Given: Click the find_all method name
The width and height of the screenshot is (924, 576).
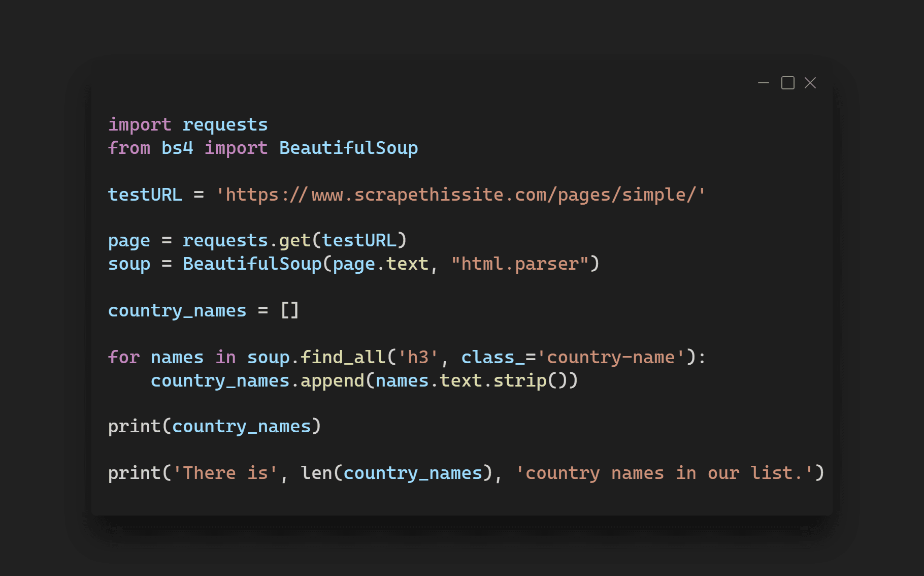Looking at the screenshot, I should tap(343, 357).
